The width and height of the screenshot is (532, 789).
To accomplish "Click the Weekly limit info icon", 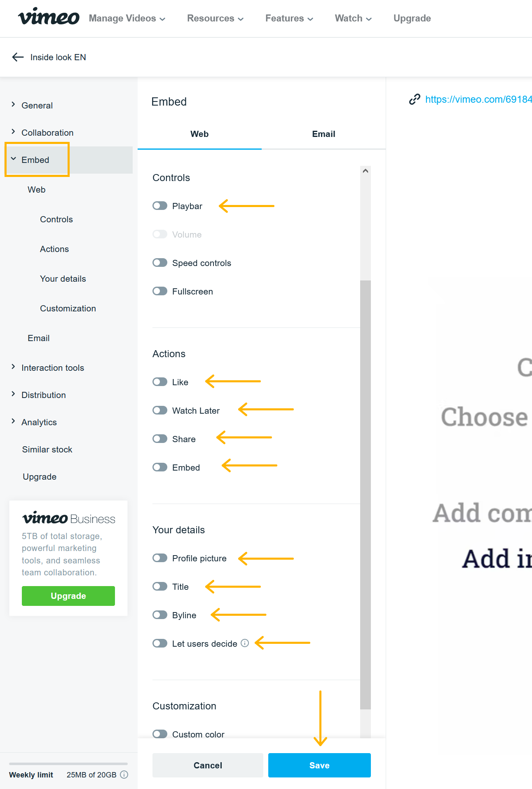I will (x=124, y=775).
